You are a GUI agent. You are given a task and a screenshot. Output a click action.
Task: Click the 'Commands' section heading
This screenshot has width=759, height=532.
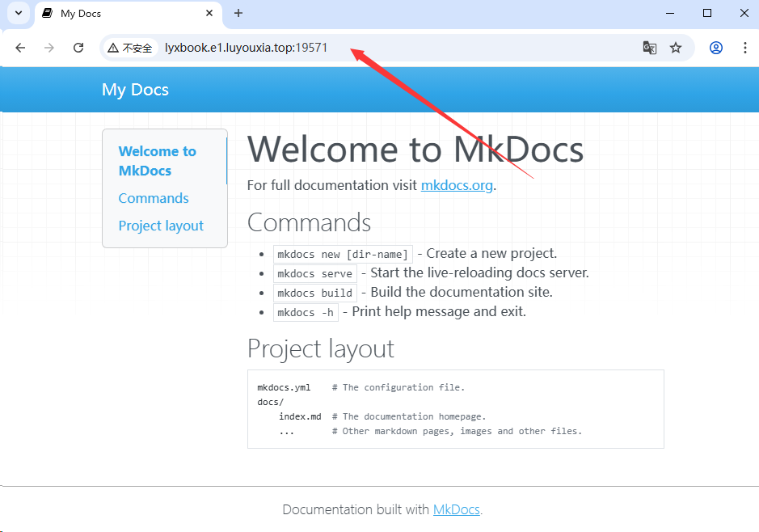point(309,222)
